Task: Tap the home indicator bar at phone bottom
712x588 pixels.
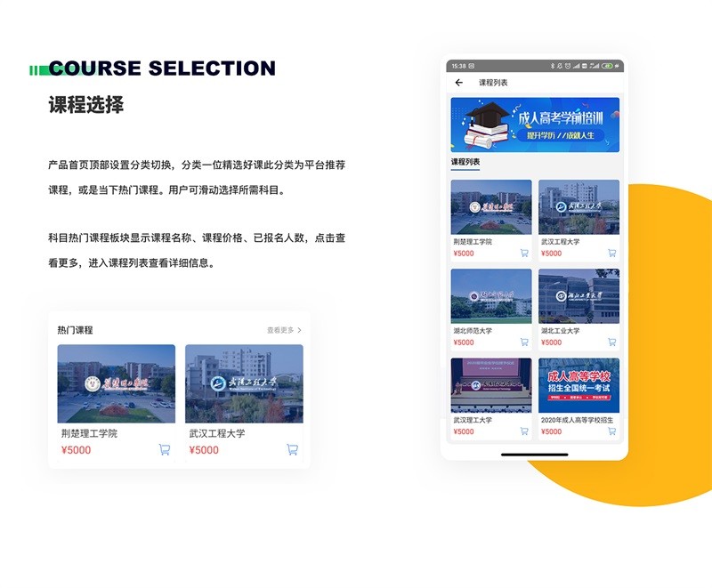Action: 534,454
